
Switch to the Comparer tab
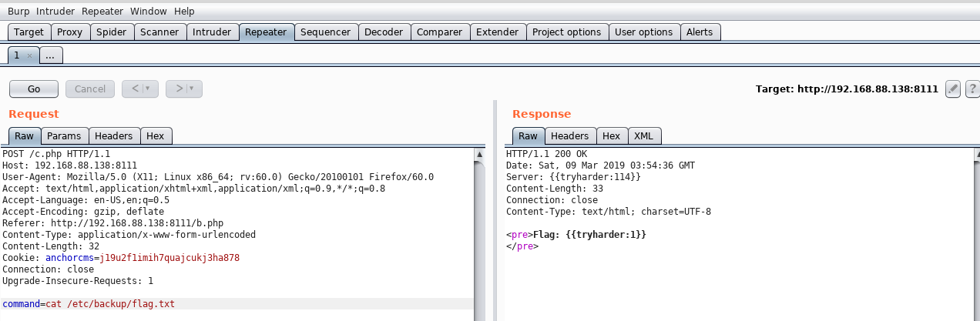(x=440, y=32)
